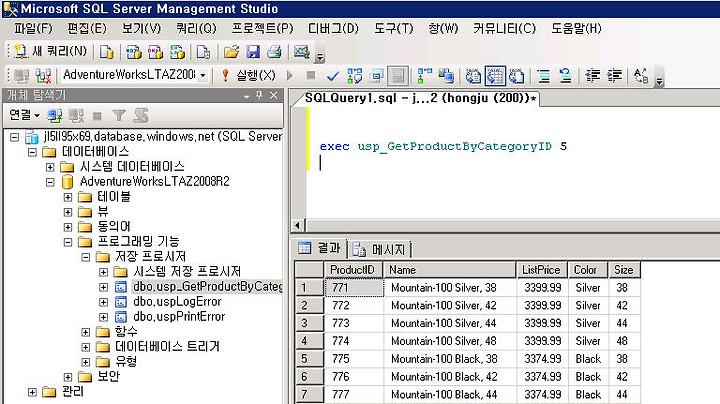Select the SQLQuery1.sql document tab
The height and width of the screenshot is (404, 720).
420,98
